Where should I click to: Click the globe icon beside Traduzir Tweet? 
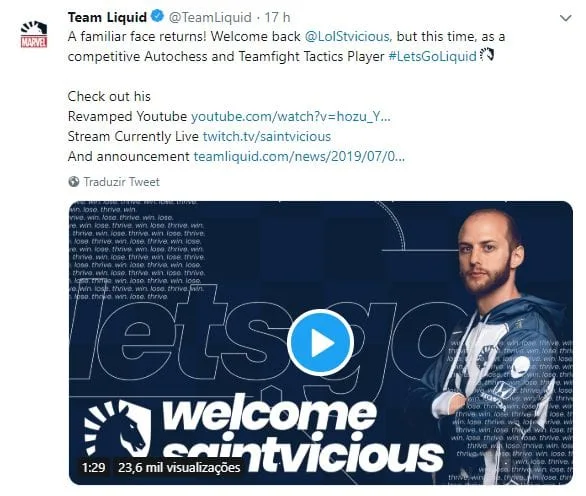[74, 182]
